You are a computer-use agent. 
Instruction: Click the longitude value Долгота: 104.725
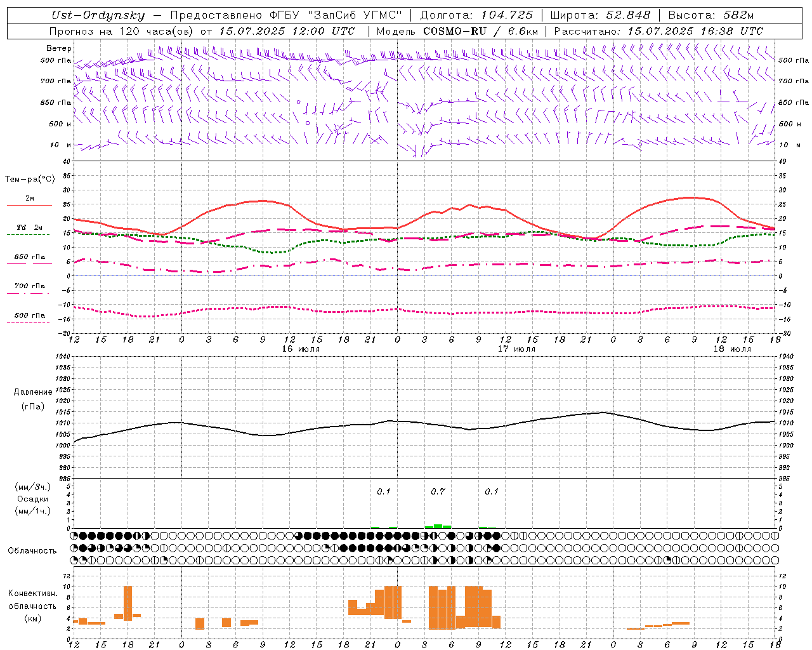pos(476,15)
